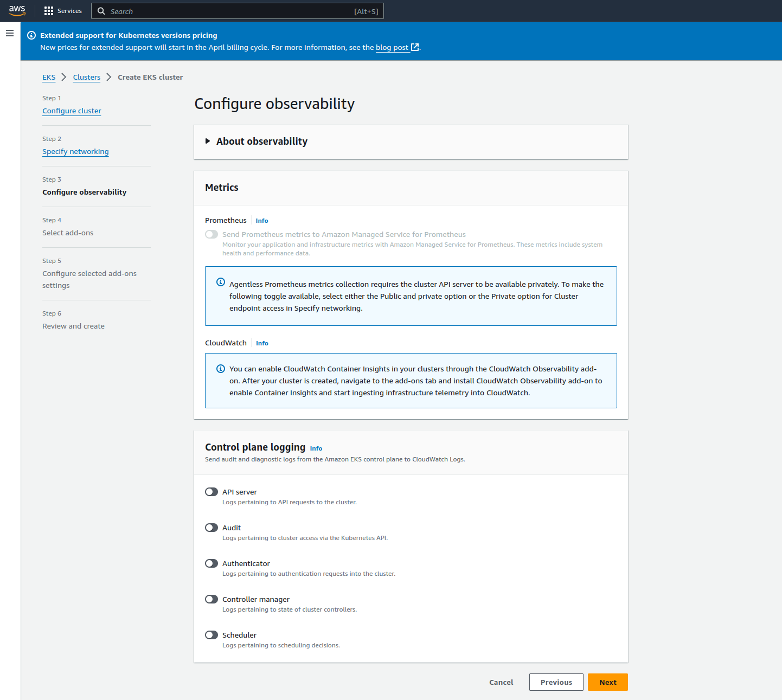The image size is (782, 700).
Task: Click breadcrumb chevron after Clusters
Action: pyautogui.click(x=109, y=77)
